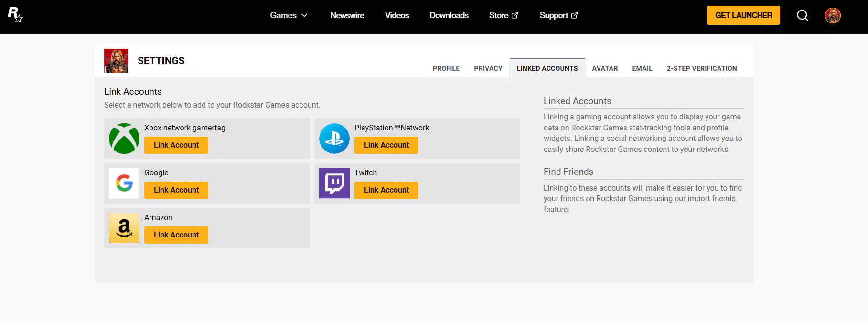
Task: Link the Amazon account
Action: 176,235
